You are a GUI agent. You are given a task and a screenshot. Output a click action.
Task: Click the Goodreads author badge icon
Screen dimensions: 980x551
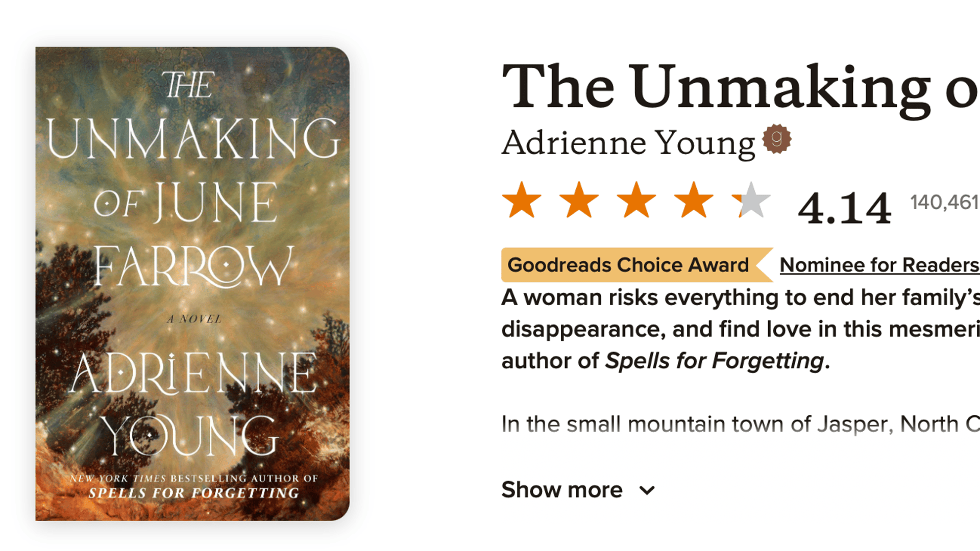tap(776, 139)
